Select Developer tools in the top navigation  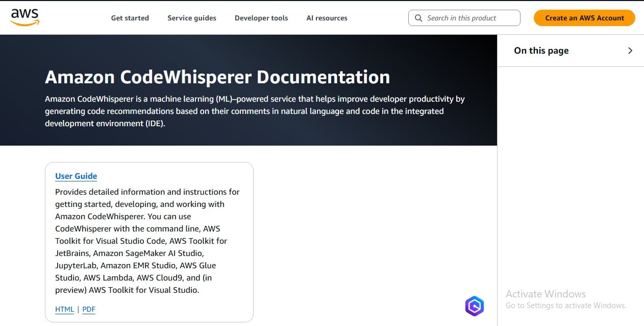(261, 18)
